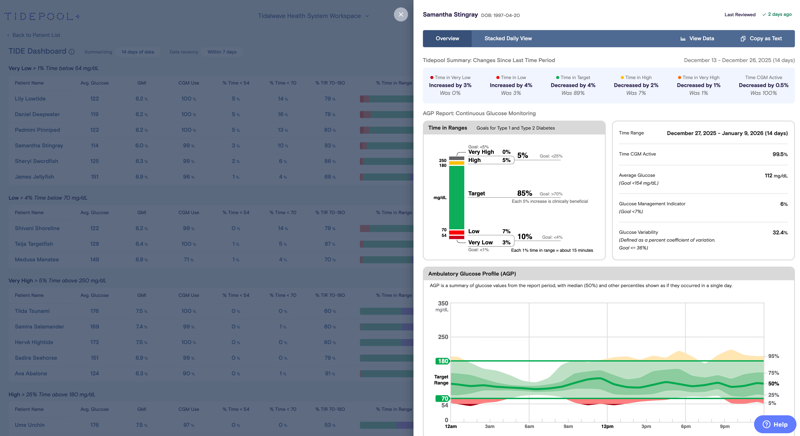This screenshot has width=800, height=436.
Task: Click the Very Low 3% label
Action: 489,242
